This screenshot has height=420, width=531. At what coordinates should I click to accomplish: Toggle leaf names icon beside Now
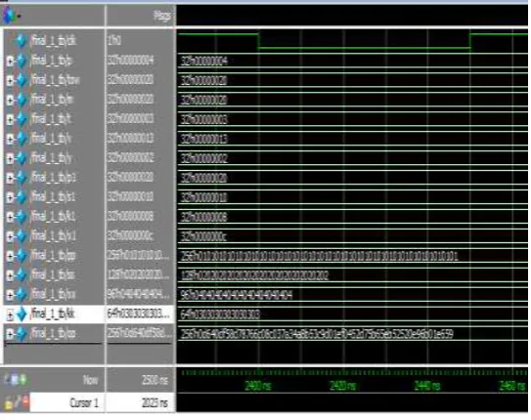point(7,380)
